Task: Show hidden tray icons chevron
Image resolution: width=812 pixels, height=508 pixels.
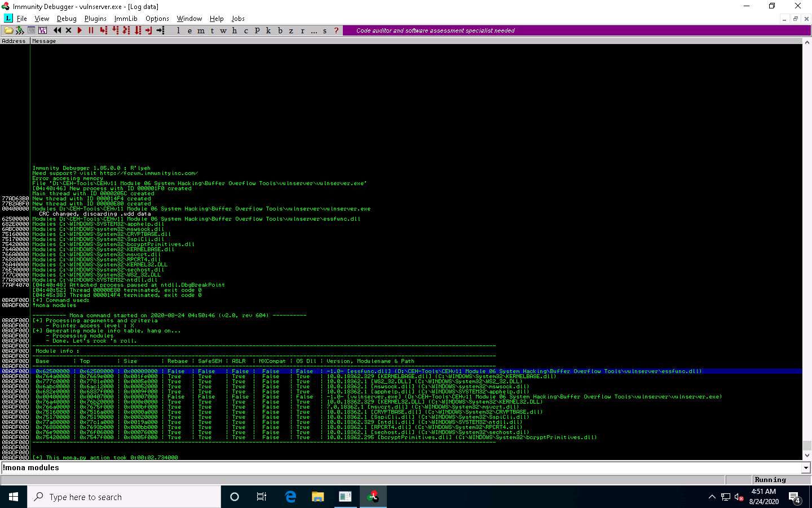Action: [712, 497]
